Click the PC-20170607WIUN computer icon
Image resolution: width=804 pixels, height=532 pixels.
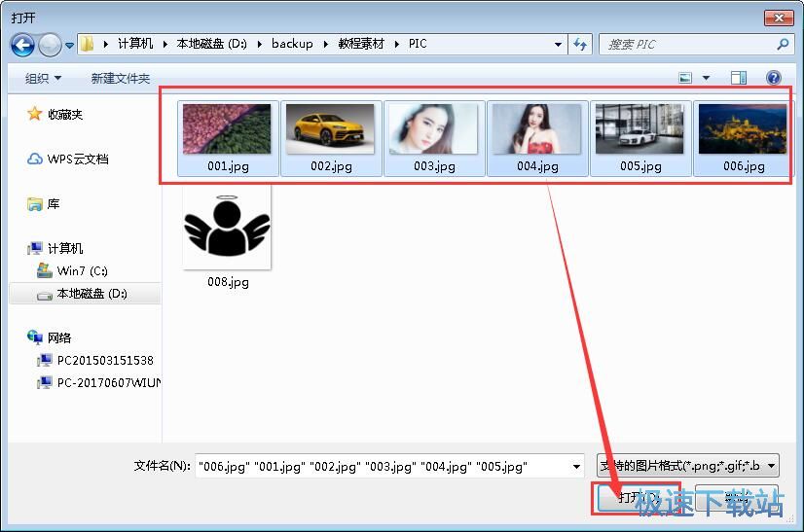[45, 383]
